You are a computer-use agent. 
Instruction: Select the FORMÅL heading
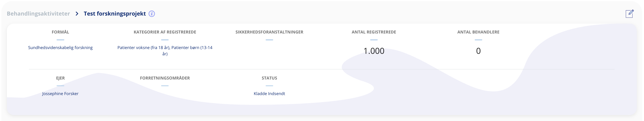point(60,32)
